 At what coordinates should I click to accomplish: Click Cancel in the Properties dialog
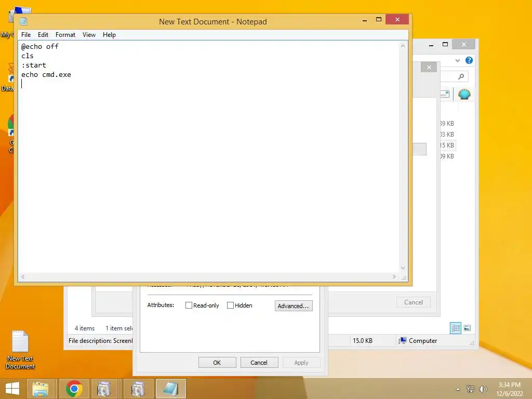tap(259, 362)
